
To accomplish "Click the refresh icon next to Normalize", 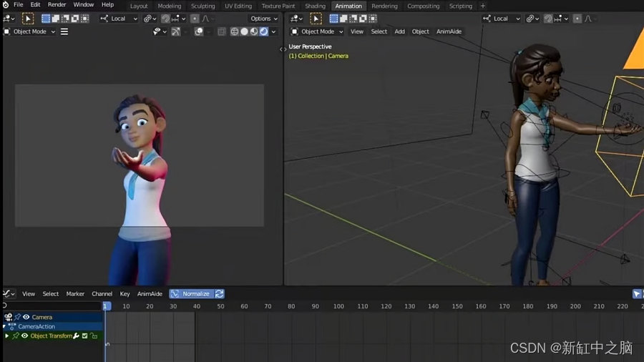I will click(220, 294).
